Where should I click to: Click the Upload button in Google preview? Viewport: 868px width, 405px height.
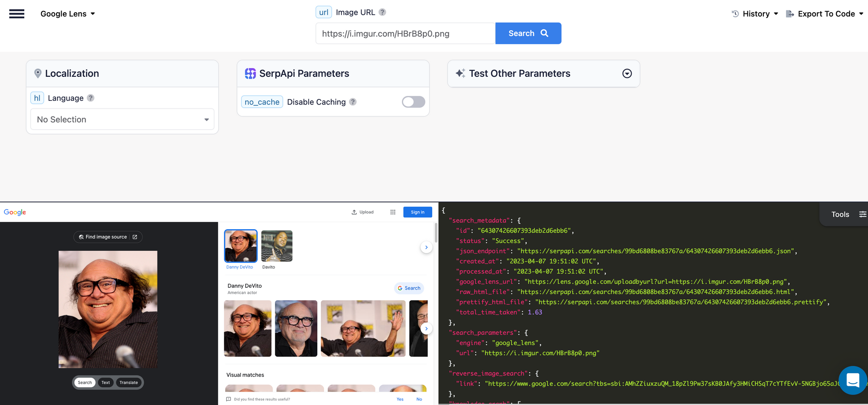pyautogui.click(x=362, y=212)
